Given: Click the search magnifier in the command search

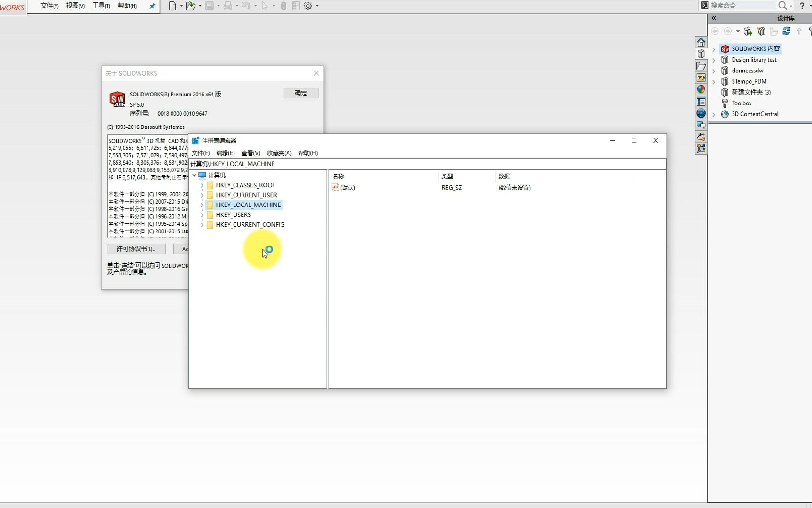Looking at the screenshot, I should tap(782, 6).
